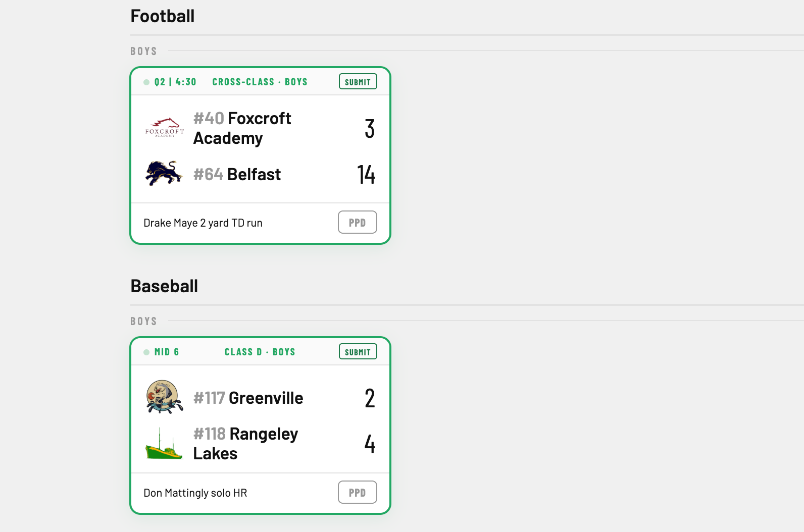Viewport: 804px width, 532px height.
Task: Click the Rangeley Lakes ship logo
Action: tap(164, 444)
